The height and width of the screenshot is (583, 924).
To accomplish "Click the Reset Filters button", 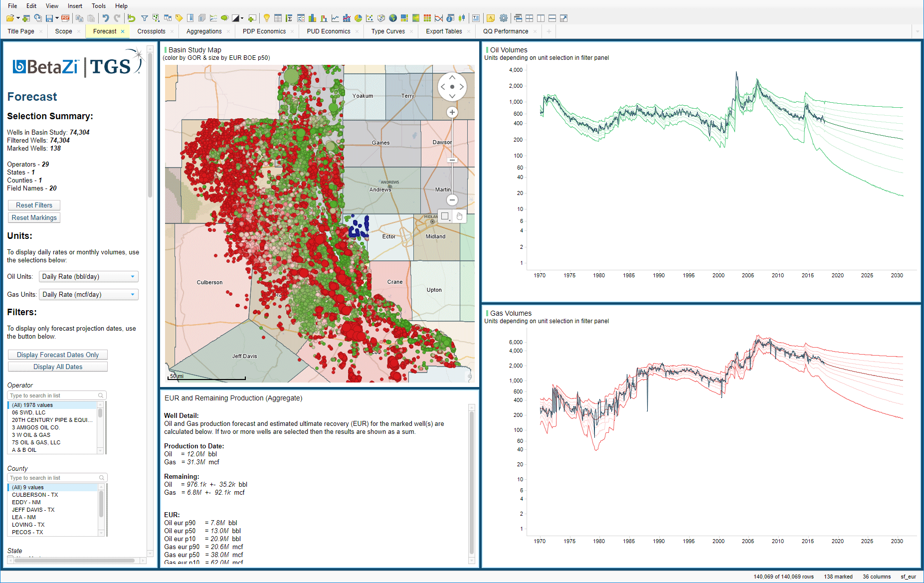I will (x=34, y=205).
